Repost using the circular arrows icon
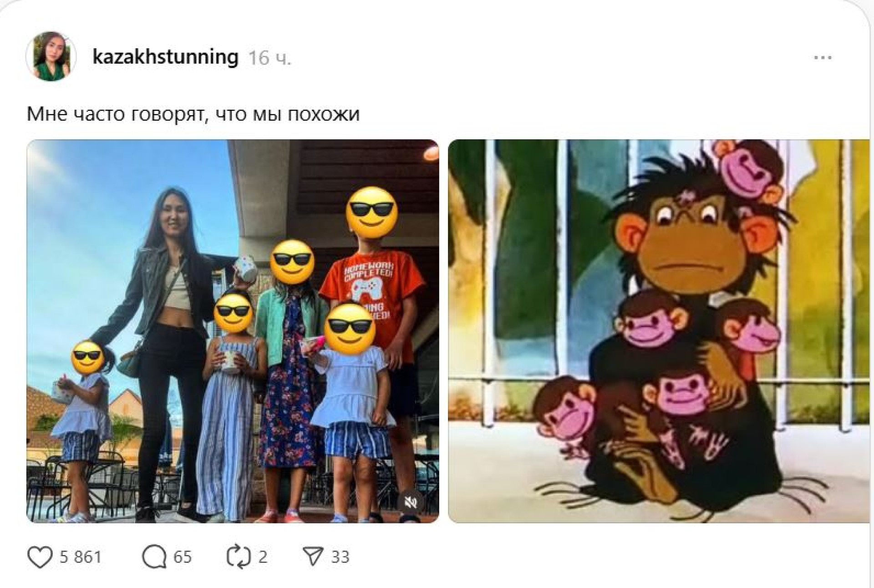The image size is (874, 588). 239,557
